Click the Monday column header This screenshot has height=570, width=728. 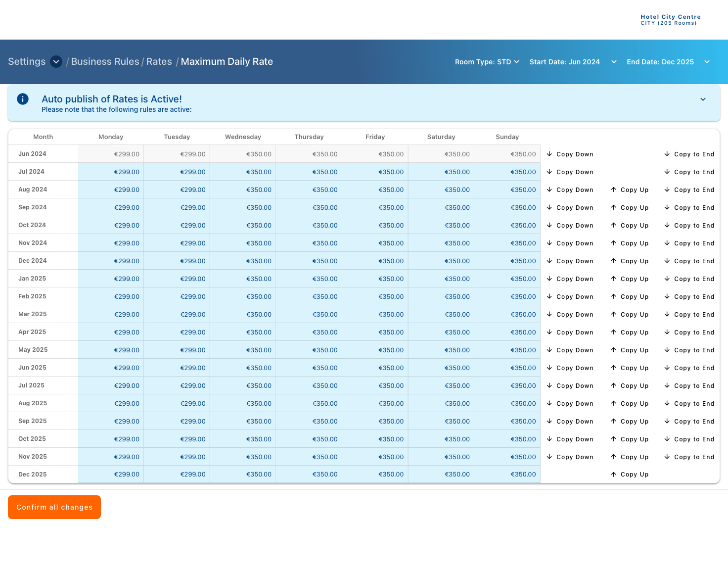tap(111, 137)
